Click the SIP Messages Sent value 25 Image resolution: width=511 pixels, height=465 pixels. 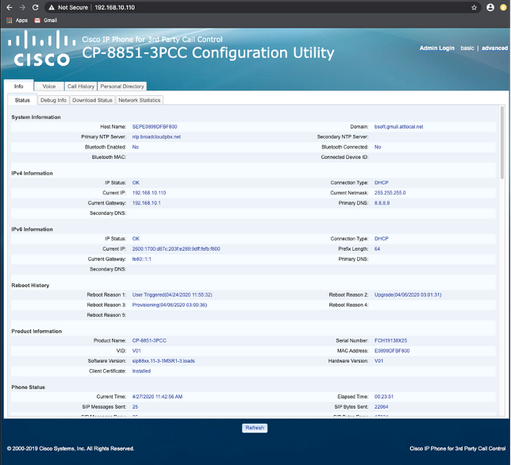pos(135,407)
